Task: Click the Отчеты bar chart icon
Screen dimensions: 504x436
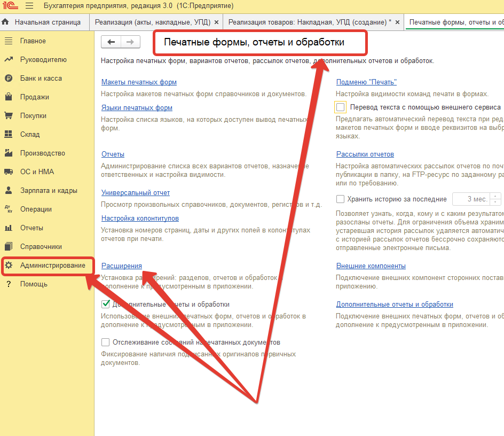Action: coord(9,228)
